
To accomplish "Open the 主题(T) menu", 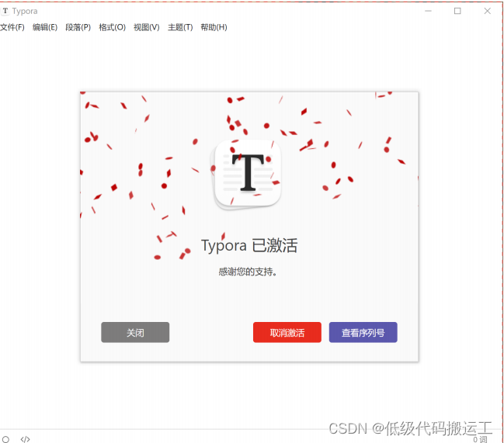I will (x=180, y=27).
